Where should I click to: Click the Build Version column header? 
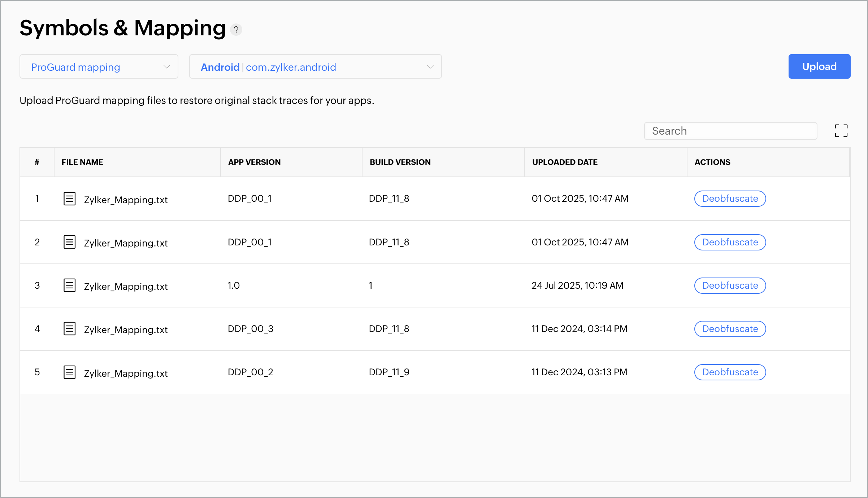400,162
